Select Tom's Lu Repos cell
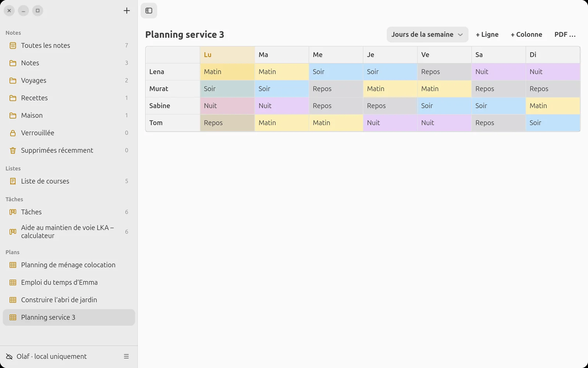The height and width of the screenshot is (368, 588). coord(227,123)
